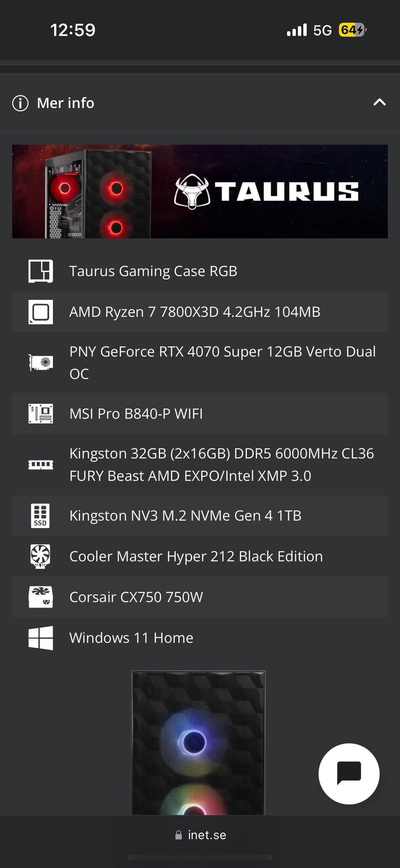Click the graphics card icon

coord(40,362)
